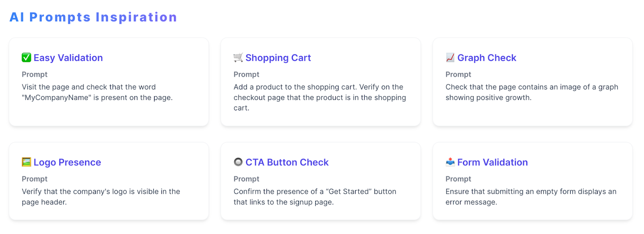The image size is (644, 234).
Task: Open the CTA Button Check prompt
Action: click(287, 162)
